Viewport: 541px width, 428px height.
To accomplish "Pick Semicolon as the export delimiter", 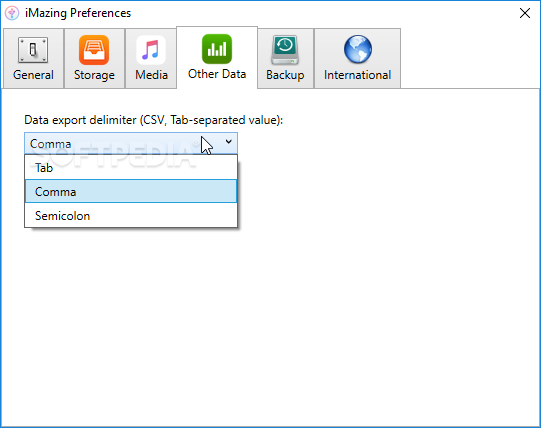I will (131, 216).
